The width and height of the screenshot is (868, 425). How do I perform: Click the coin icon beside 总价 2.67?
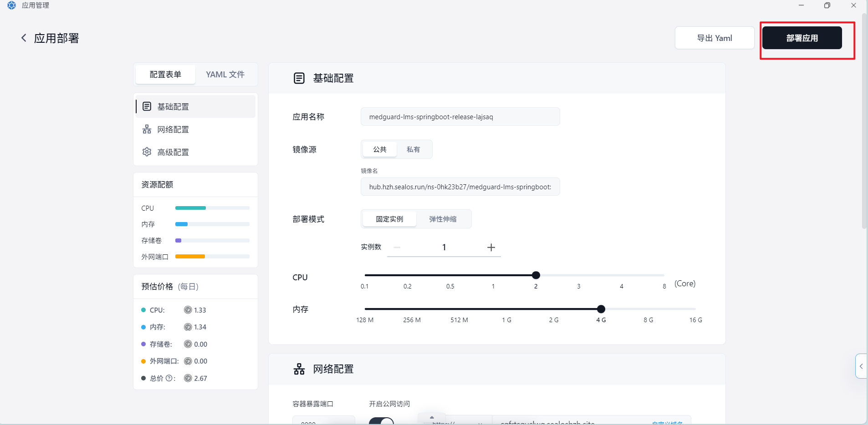[x=188, y=378]
